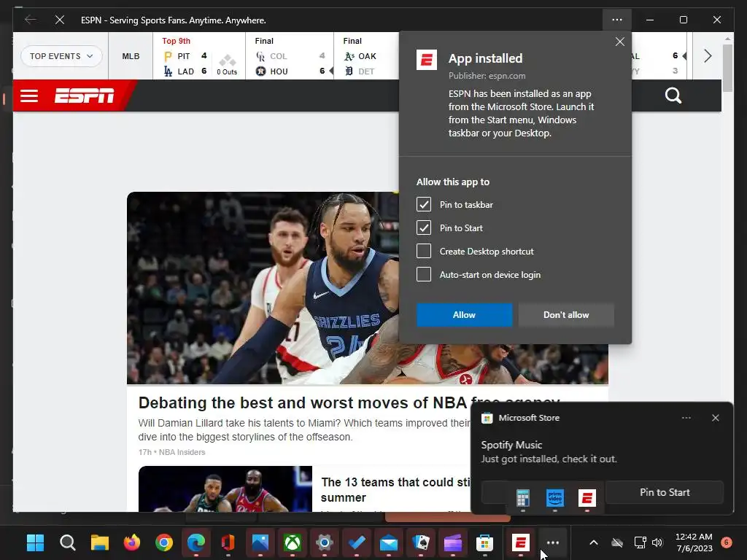Image resolution: width=747 pixels, height=560 pixels.
Task: Open the Grizzlies featured story image
Action: click(263, 287)
